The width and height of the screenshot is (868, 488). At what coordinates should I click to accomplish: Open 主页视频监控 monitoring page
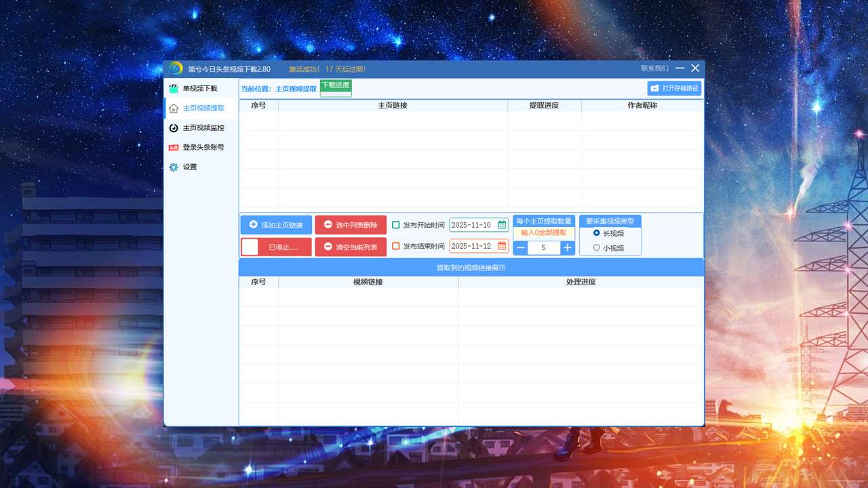(x=203, y=128)
